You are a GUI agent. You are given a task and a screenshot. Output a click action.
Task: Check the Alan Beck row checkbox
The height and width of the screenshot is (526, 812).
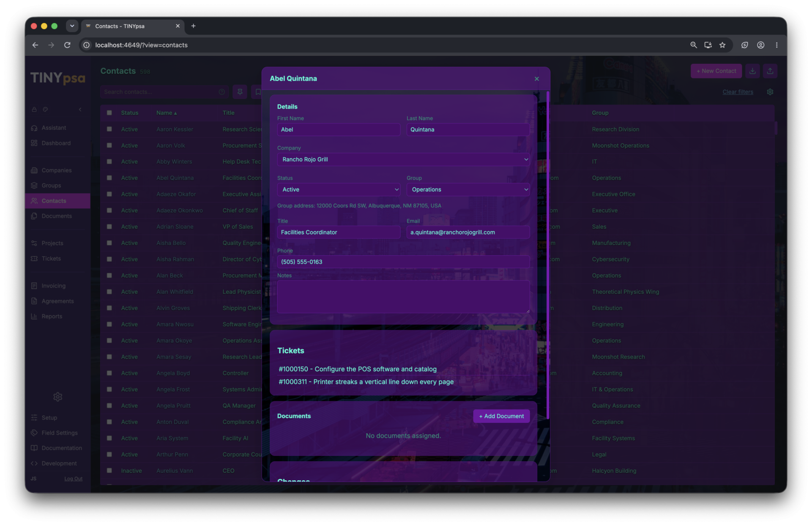[109, 276]
